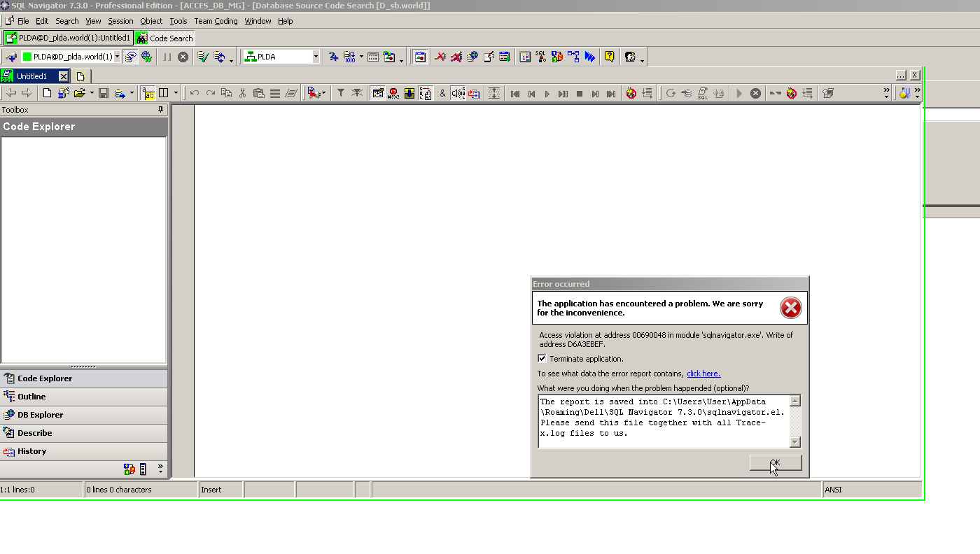The width and height of the screenshot is (980, 554).
Task: Click the Save floppy disk icon
Action: point(104,93)
